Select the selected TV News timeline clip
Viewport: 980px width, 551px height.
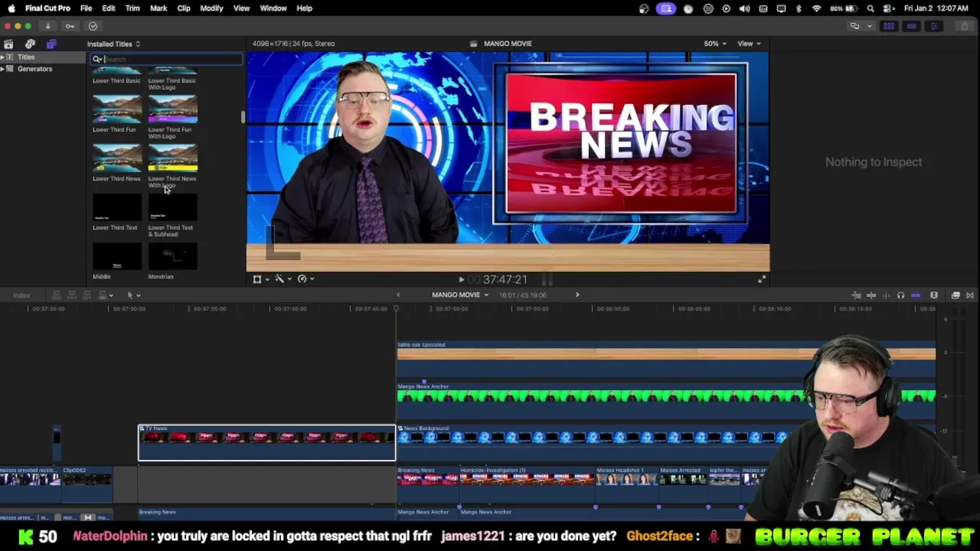click(266, 443)
